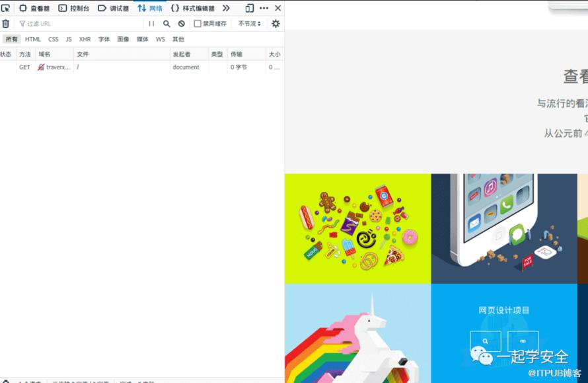The height and width of the screenshot is (383, 588).
Task: Select the All (所有) filter
Action: click(12, 39)
